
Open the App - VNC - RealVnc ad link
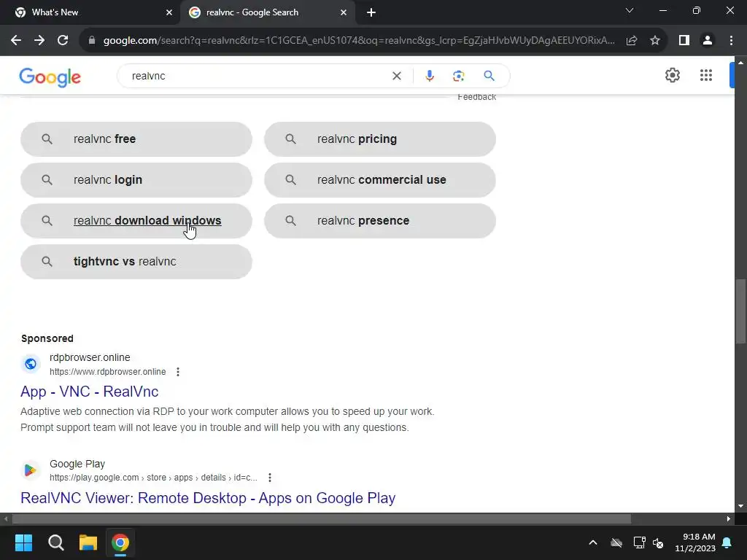click(x=90, y=392)
